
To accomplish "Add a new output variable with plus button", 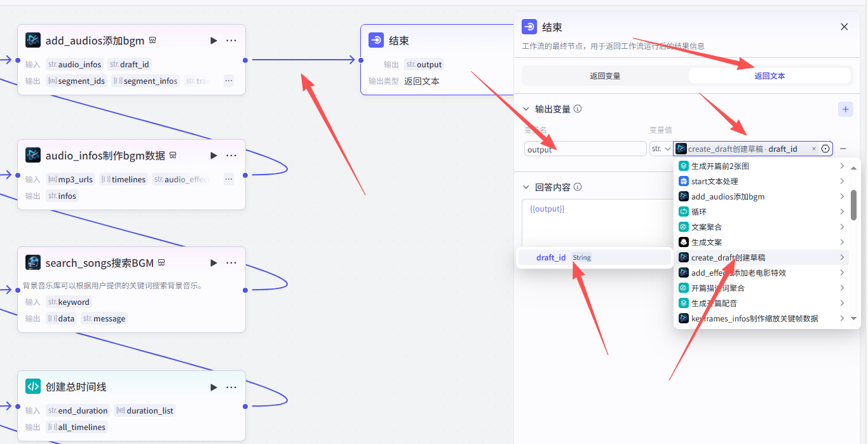I will tap(845, 109).
